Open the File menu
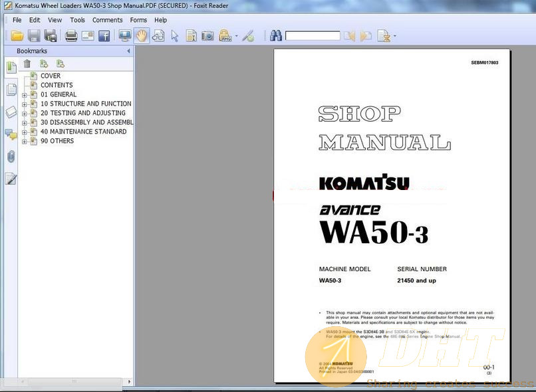 (x=17, y=20)
